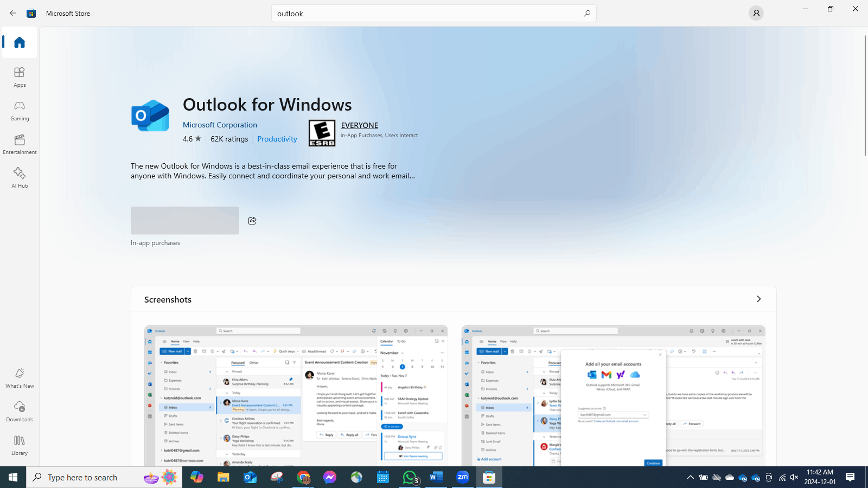Screen dimensions: 868x488
Task: Open the Gaming section
Action: coord(19,110)
